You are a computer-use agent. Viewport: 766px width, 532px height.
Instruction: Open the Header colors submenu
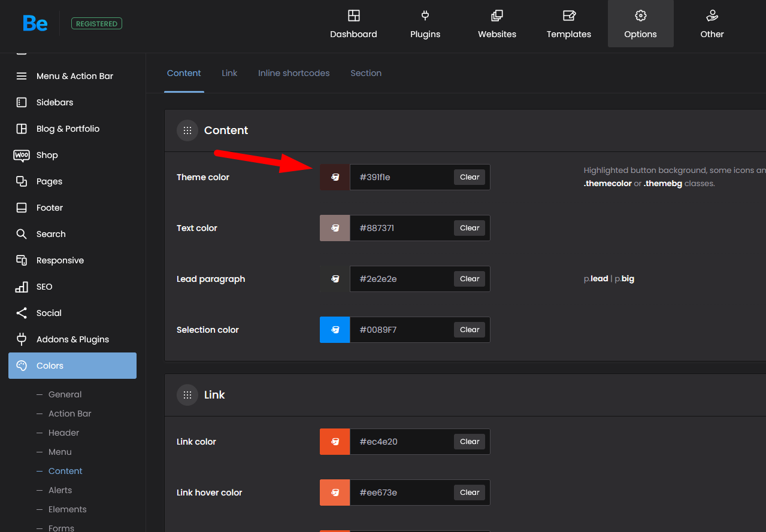(x=63, y=433)
